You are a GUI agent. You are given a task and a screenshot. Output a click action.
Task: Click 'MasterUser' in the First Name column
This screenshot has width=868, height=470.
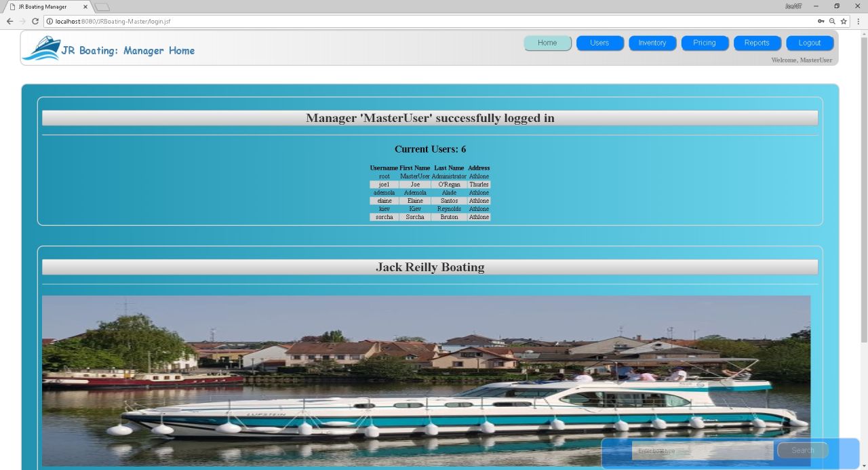(415, 176)
